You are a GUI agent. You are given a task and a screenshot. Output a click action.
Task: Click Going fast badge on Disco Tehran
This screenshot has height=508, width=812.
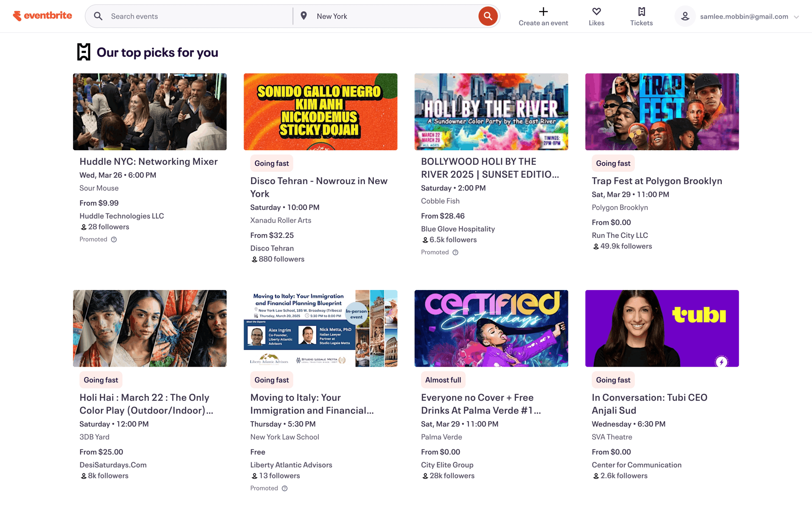[272, 163]
